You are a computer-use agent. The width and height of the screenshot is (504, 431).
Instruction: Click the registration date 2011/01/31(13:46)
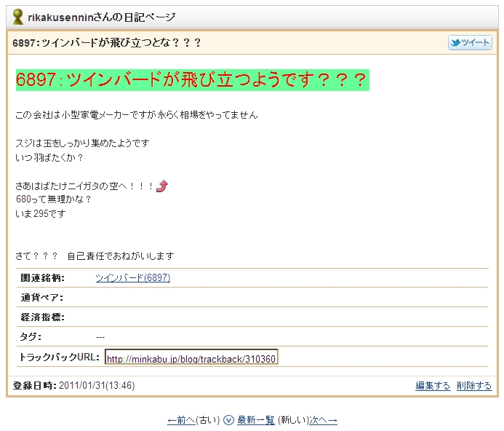pos(97,385)
